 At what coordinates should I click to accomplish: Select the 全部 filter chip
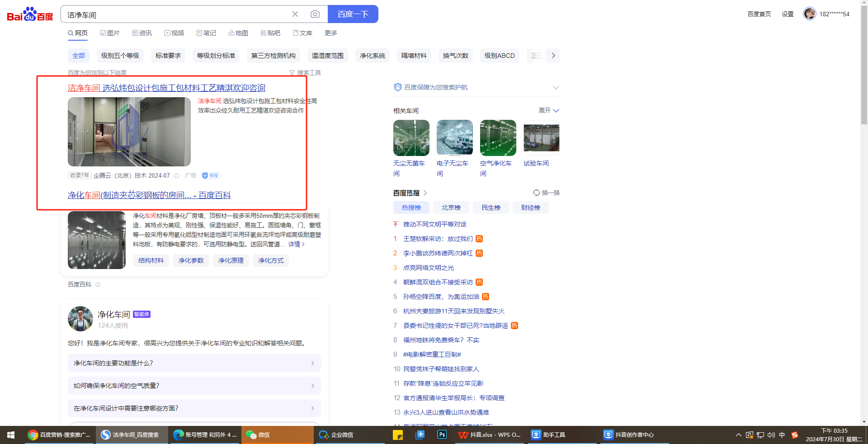79,56
